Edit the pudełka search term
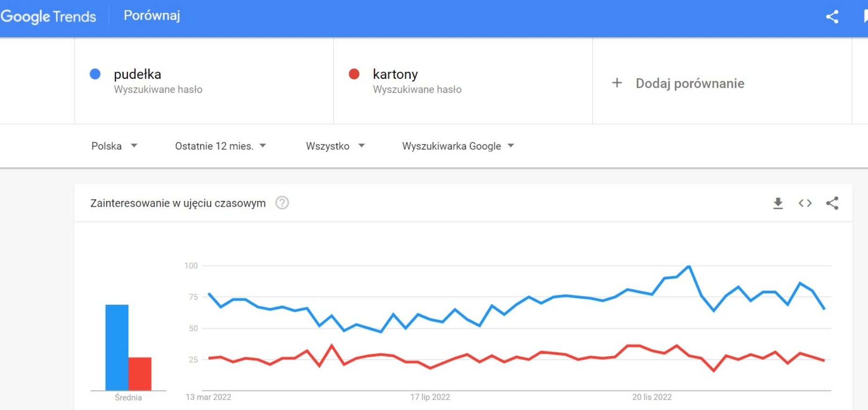The height and width of the screenshot is (410, 868). click(138, 75)
